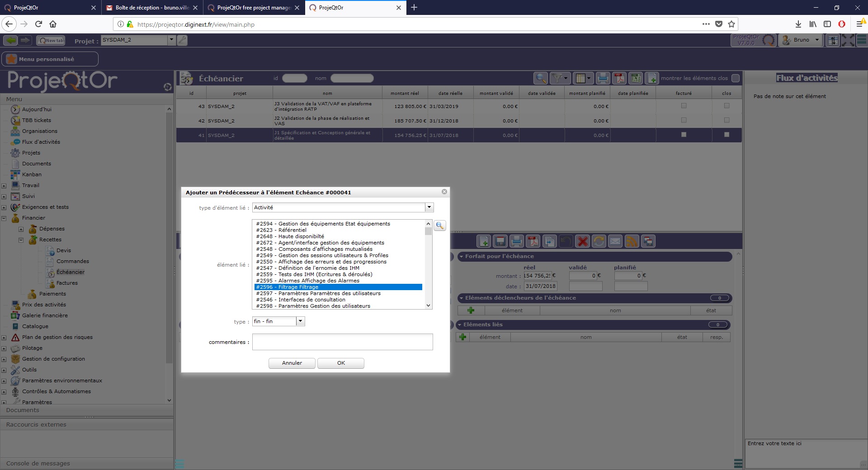
Task: Click the Annuler button
Action: click(292, 363)
